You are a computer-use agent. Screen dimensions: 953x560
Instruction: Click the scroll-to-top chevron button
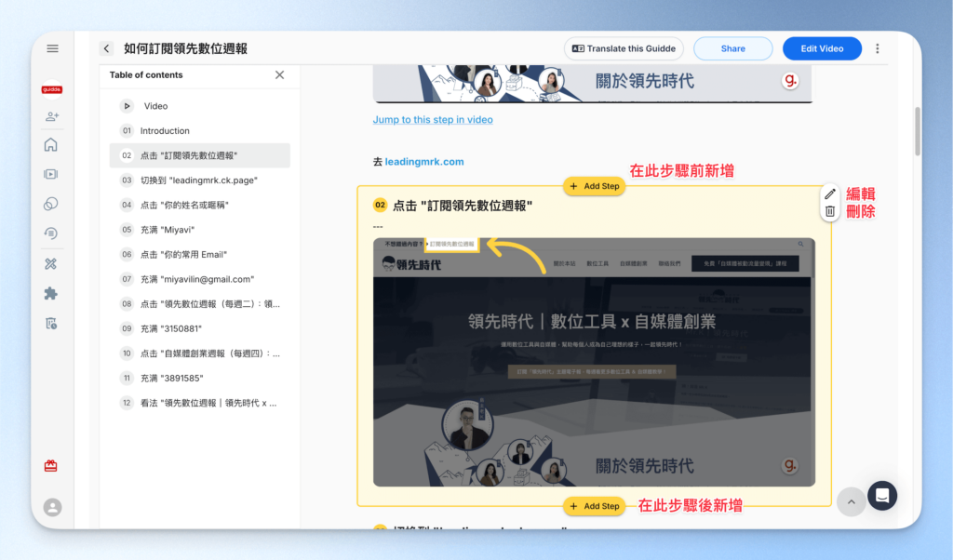click(851, 501)
